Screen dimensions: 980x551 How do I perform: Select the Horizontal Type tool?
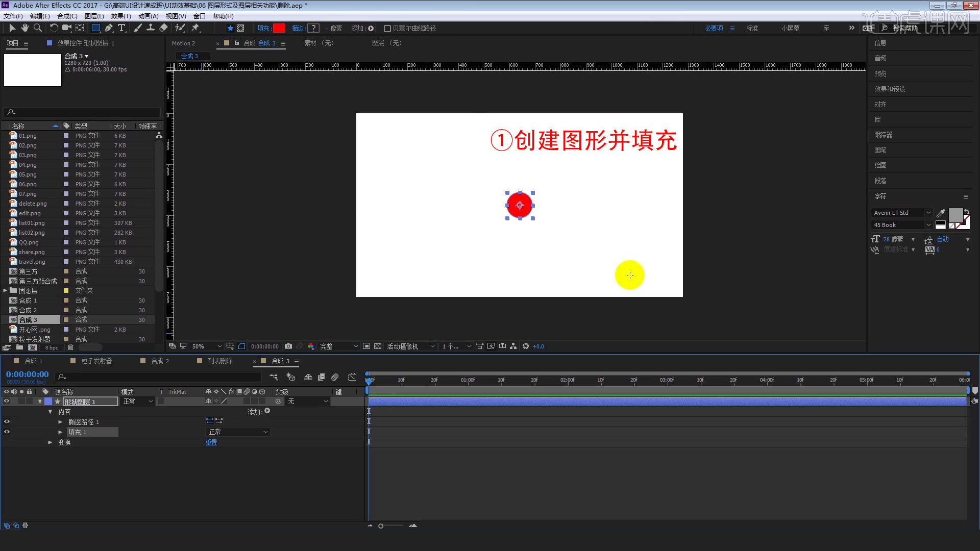(x=121, y=28)
